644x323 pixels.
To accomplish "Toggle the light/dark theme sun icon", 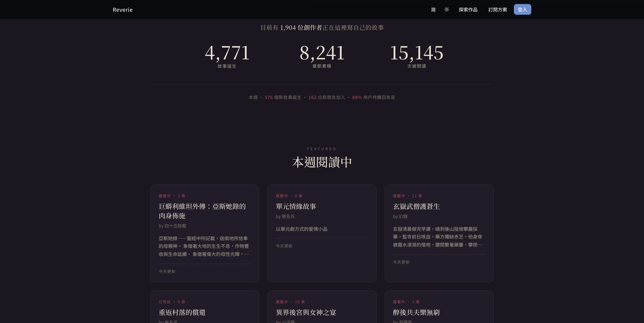I will coord(447,10).
